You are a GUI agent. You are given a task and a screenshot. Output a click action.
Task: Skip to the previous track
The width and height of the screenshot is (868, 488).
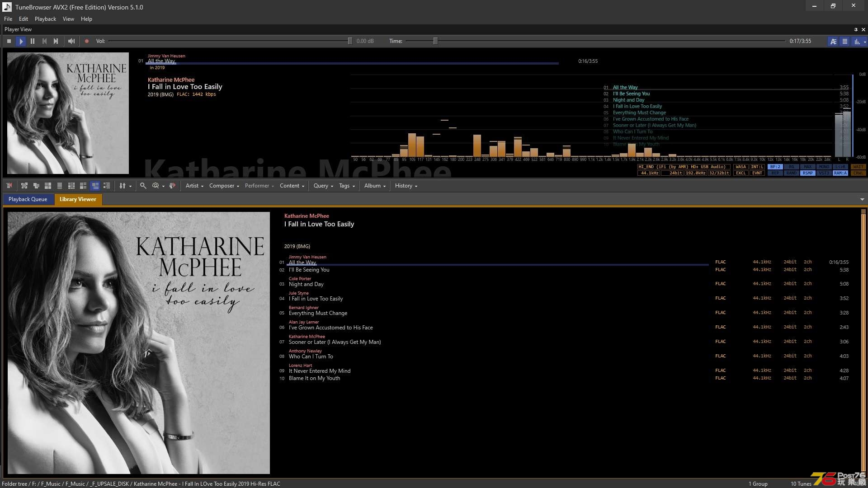[44, 41]
